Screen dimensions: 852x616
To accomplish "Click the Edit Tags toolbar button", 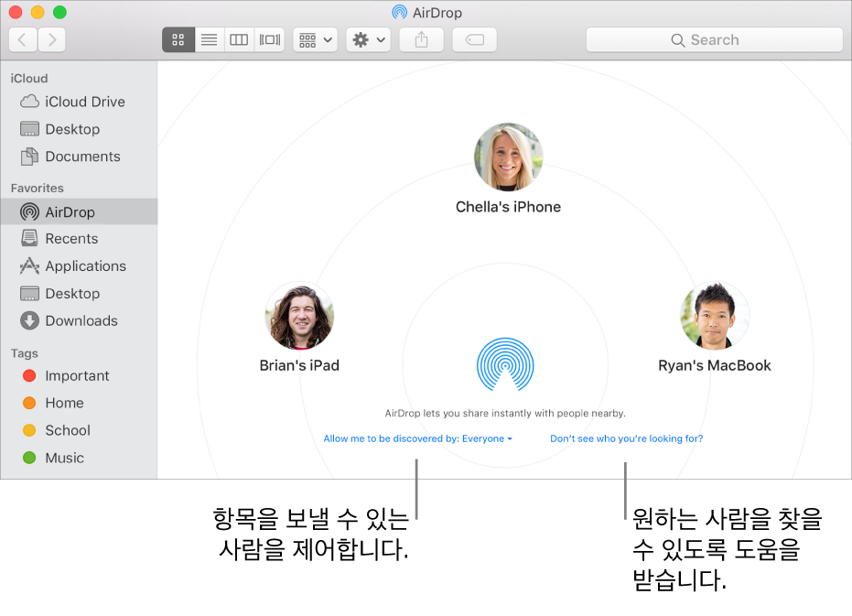I will tap(474, 39).
